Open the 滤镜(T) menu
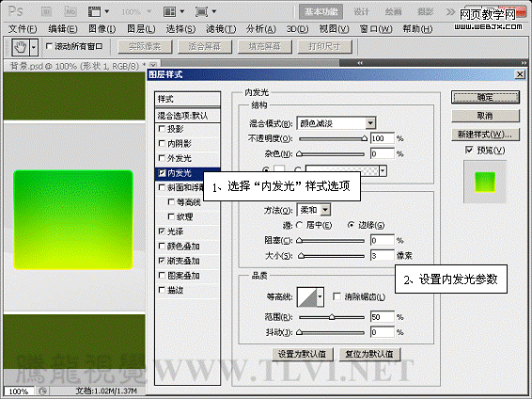532x399 pixels. pyautogui.click(x=221, y=29)
